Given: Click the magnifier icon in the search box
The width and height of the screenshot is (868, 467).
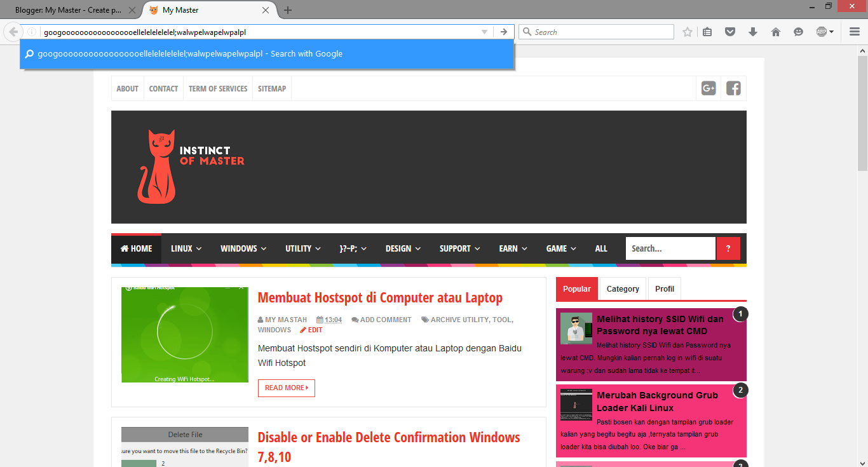Looking at the screenshot, I should click(x=527, y=32).
